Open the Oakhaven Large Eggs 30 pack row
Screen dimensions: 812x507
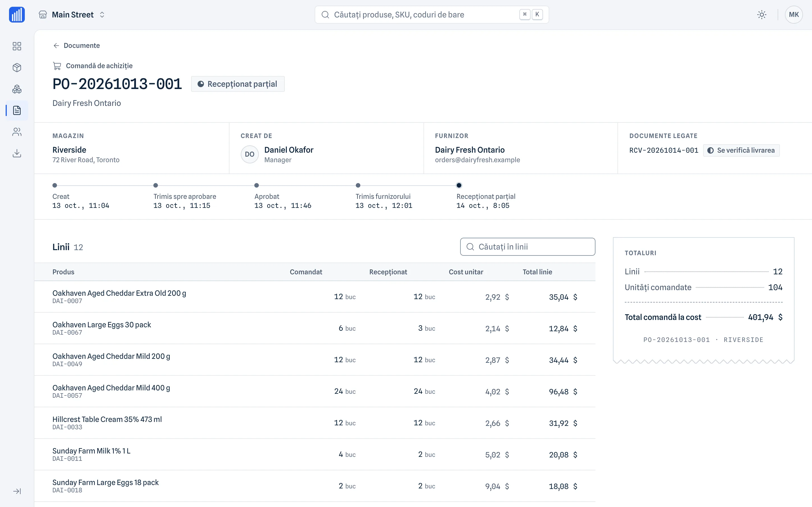pyautogui.click(x=315, y=328)
